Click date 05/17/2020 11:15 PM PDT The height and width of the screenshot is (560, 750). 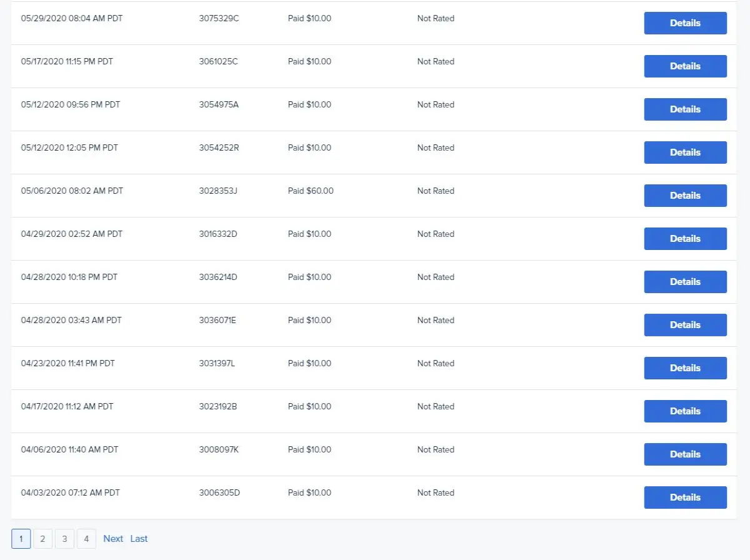67,62
